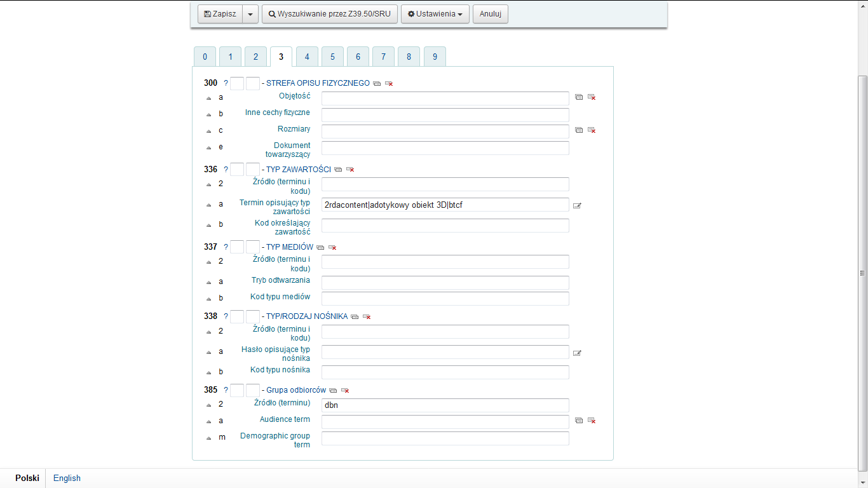Repeat the 300 Strefa opisu fizycznego tag
Screen dimensions: 868x488
click(377, 84)
